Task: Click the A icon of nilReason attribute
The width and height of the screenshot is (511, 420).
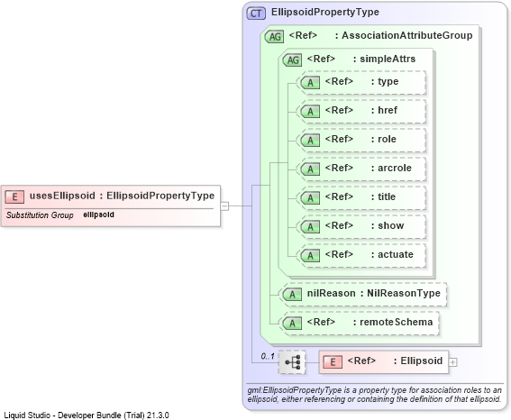Action: pos(292,295)
